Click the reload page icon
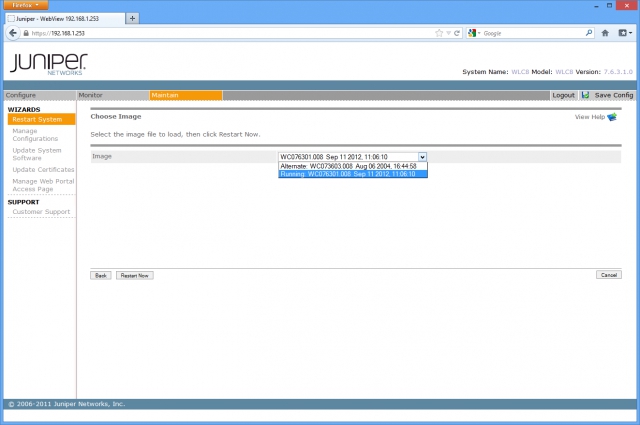Viewport: 640px width, 425px height. coord(457,33)
